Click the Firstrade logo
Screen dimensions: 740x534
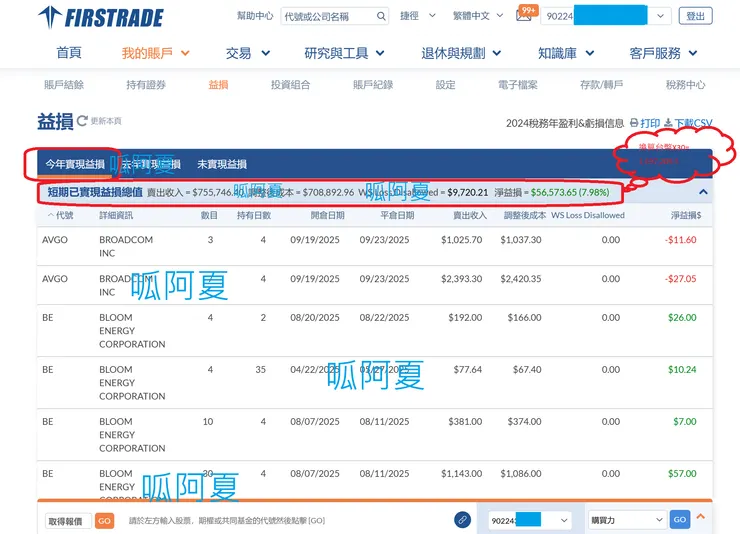coord(101,17)
